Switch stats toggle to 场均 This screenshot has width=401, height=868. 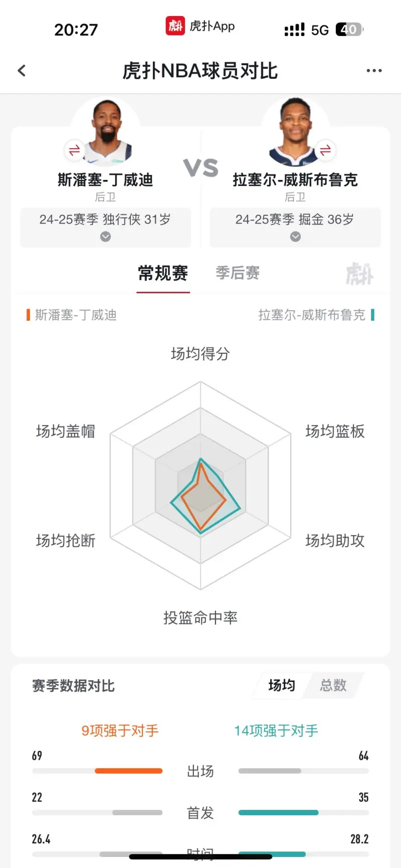click(x=282, y=685)
